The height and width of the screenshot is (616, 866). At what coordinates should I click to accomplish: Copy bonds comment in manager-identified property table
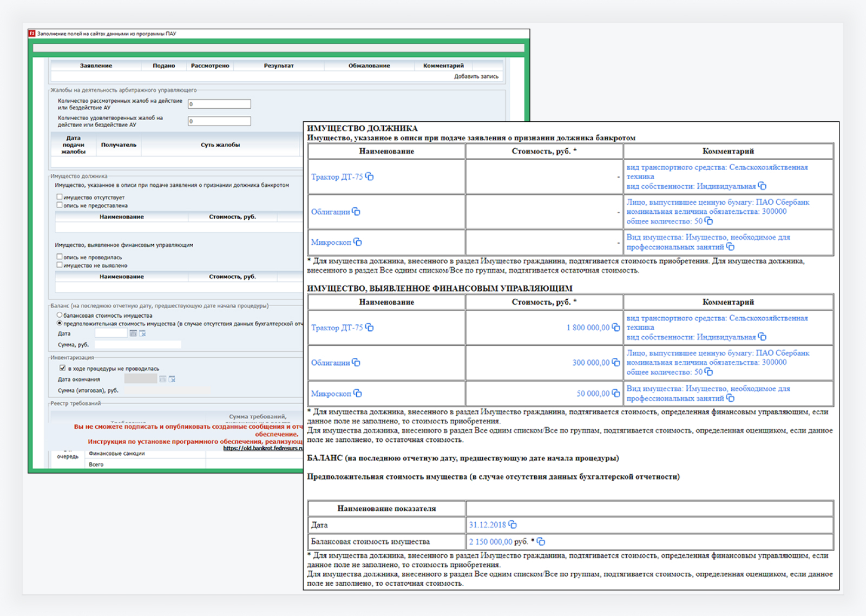click(708, 372)
